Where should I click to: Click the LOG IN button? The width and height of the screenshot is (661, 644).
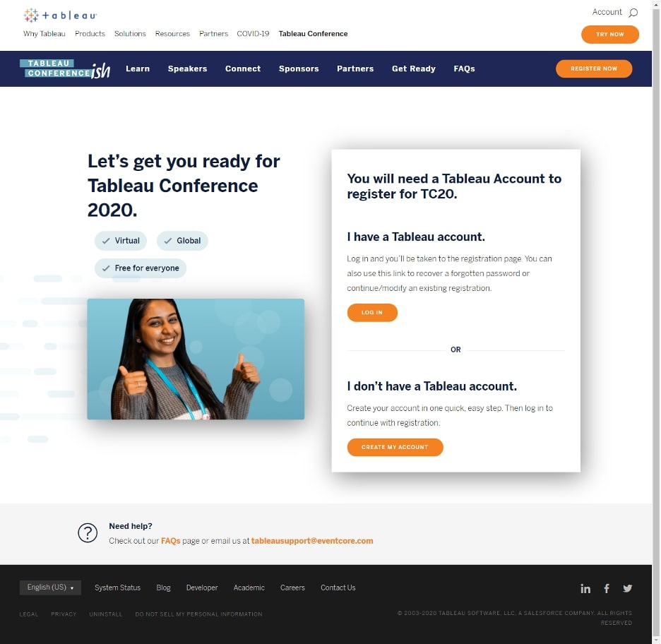coord(372,313)
